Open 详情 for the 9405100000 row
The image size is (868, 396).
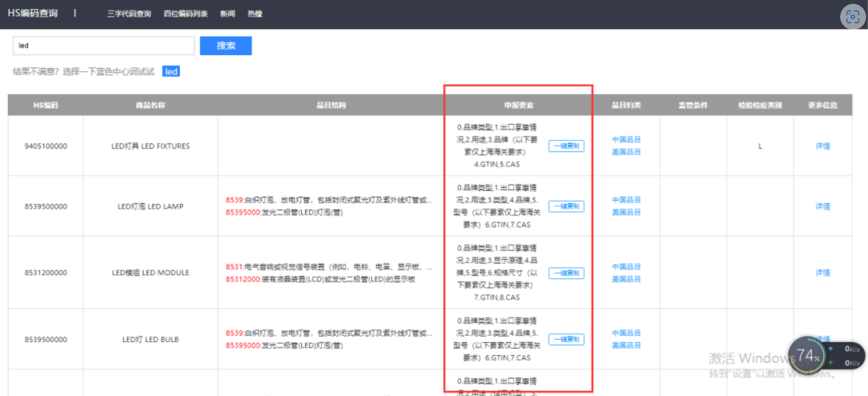click(x=823, y=146)
